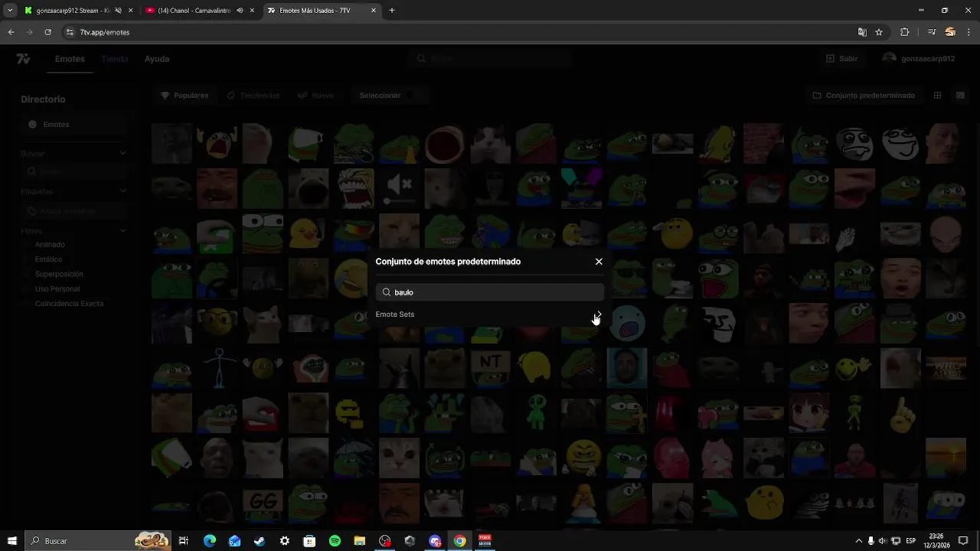Open the gonzaacarp912 user profile menu
Screen dimensions: 980x551
[x=919, y=59]
